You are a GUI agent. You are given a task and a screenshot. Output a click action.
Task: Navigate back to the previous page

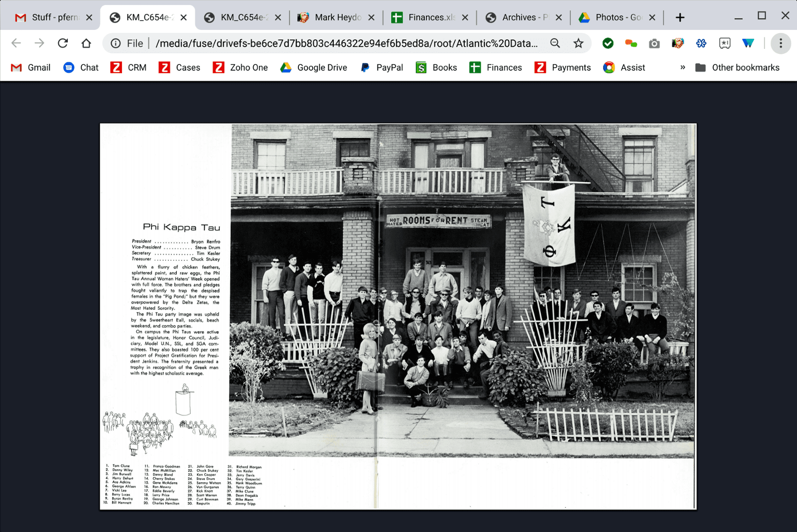(16, 43)
